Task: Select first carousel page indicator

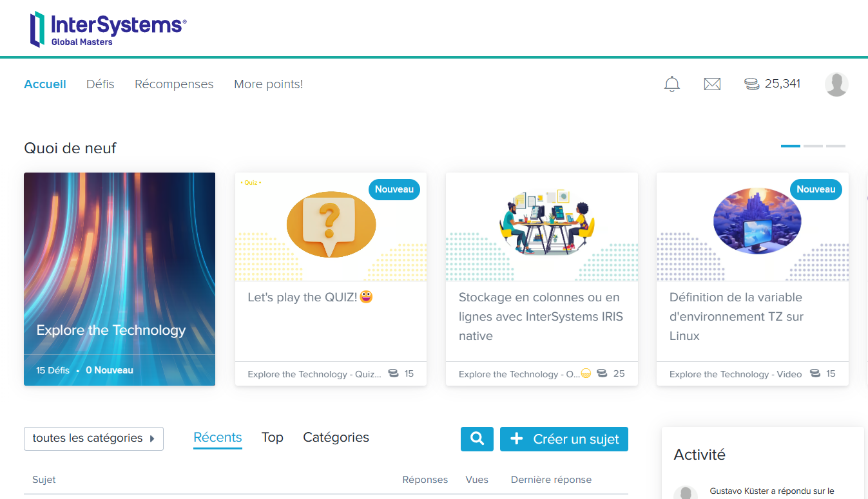Action: point(791,146)
